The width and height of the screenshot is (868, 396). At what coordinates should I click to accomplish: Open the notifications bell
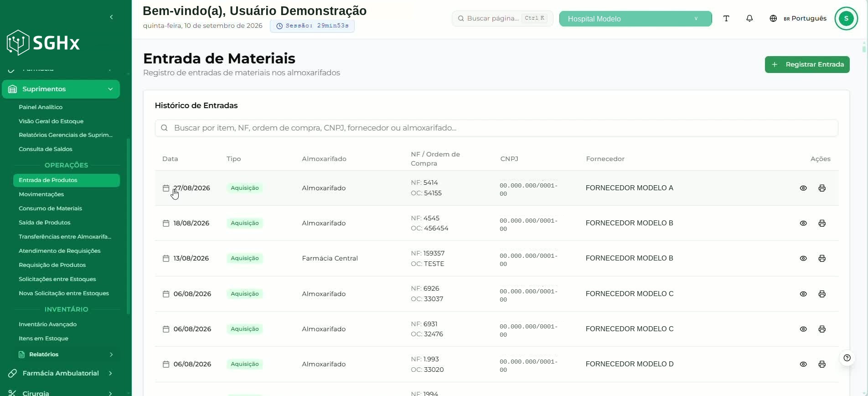point(749,19)
